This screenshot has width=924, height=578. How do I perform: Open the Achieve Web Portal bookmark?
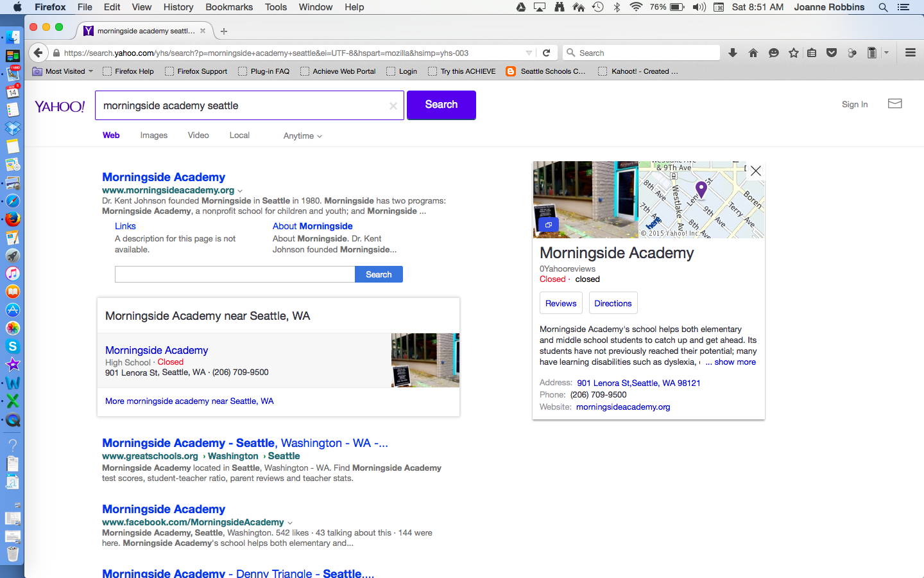point(338,71)
